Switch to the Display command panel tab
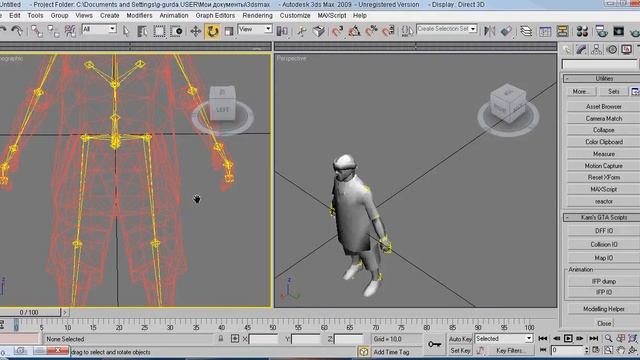The height and width of the screenshot is (360, 640). click(627, 50)
